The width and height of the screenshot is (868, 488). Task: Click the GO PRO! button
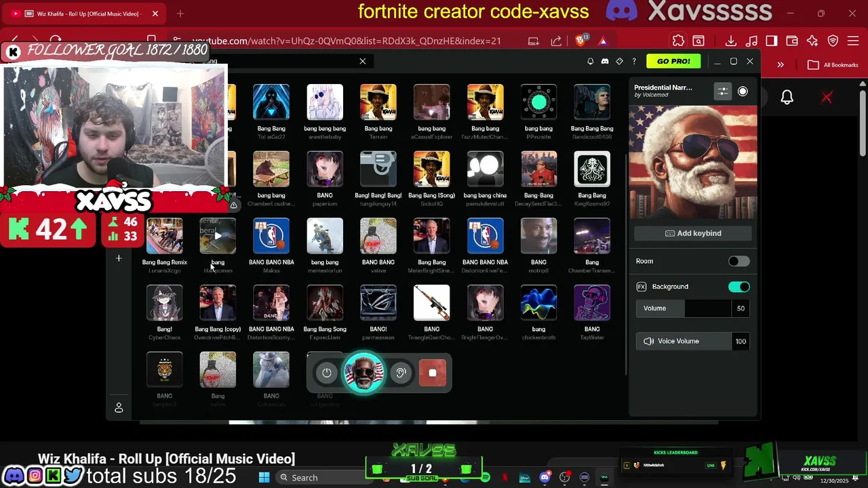coord(673,61)
